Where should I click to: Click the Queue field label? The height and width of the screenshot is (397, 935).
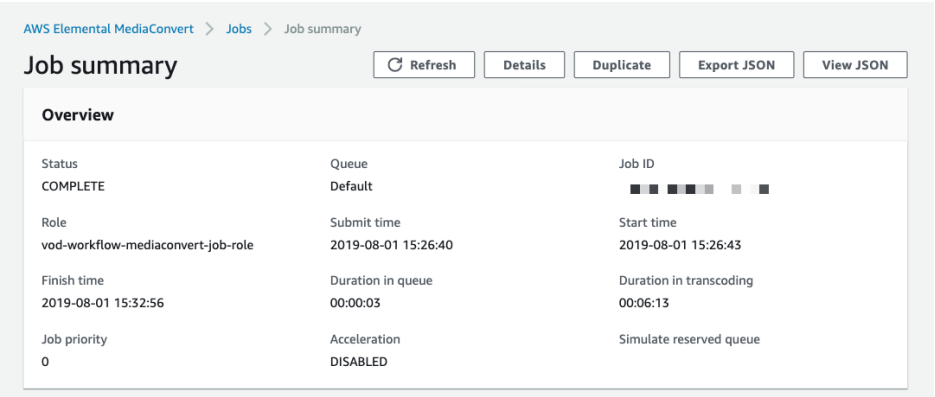click(349, 163)
